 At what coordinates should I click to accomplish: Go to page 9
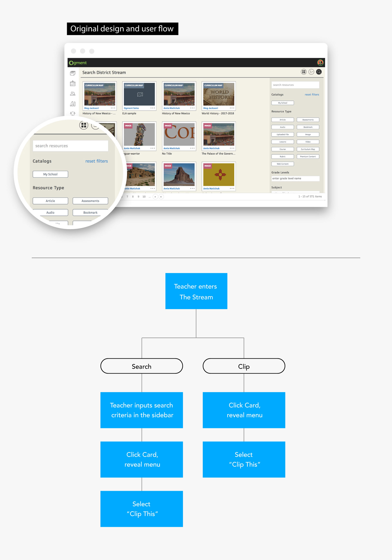138,197
